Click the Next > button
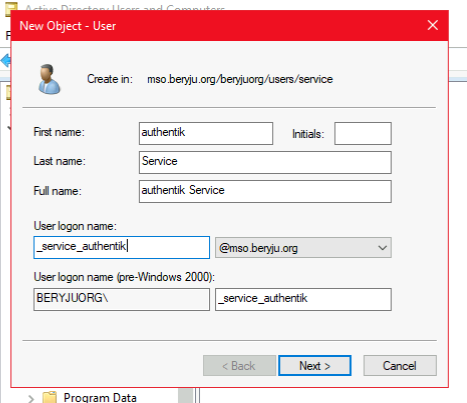Image resolution: width=467 pixels, height=403 pixels. point(315,366)
